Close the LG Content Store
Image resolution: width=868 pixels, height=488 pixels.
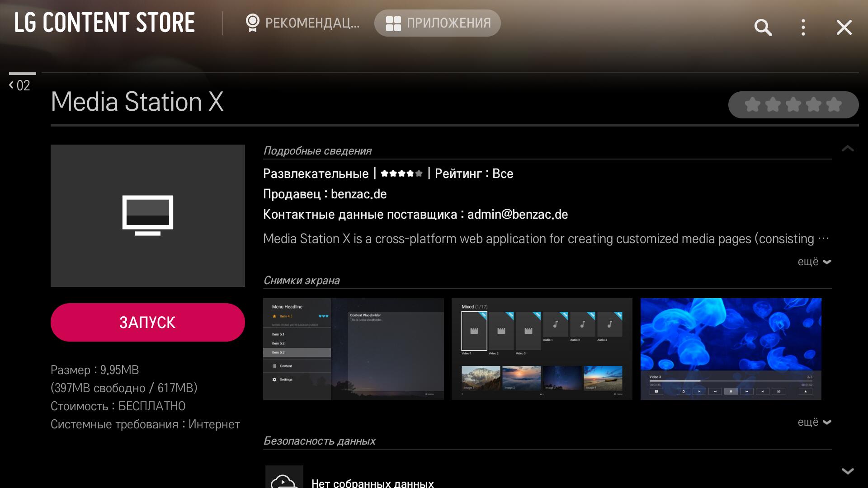point(844,28)
